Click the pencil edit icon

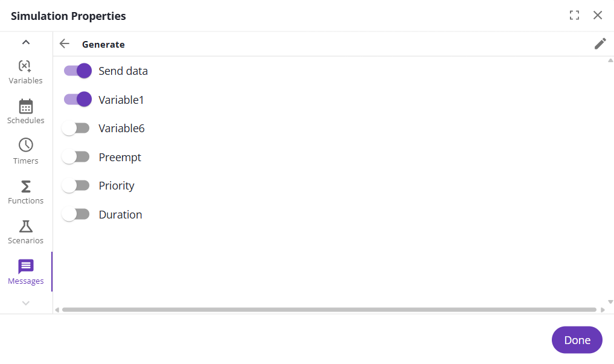(600, 43)
